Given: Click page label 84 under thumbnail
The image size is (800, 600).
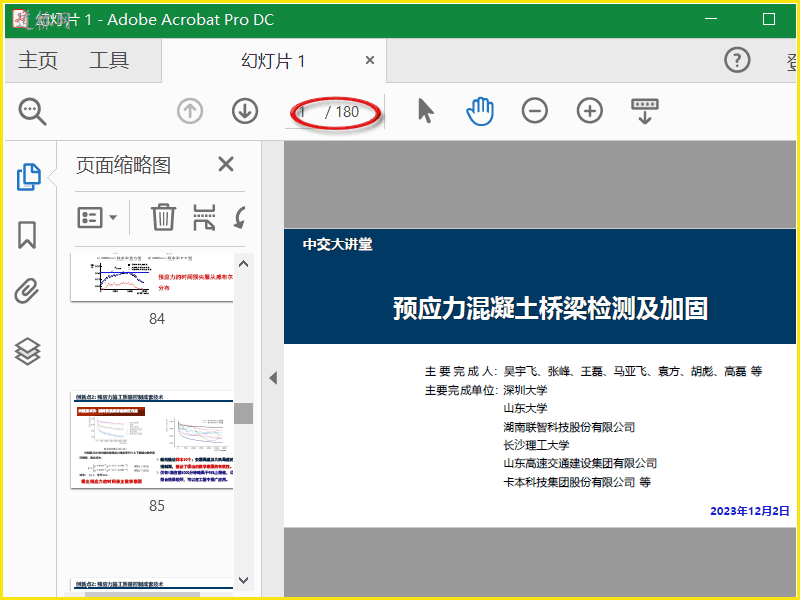Looking at the screenshot, I should pyautogui.click(x=157, y=319).
